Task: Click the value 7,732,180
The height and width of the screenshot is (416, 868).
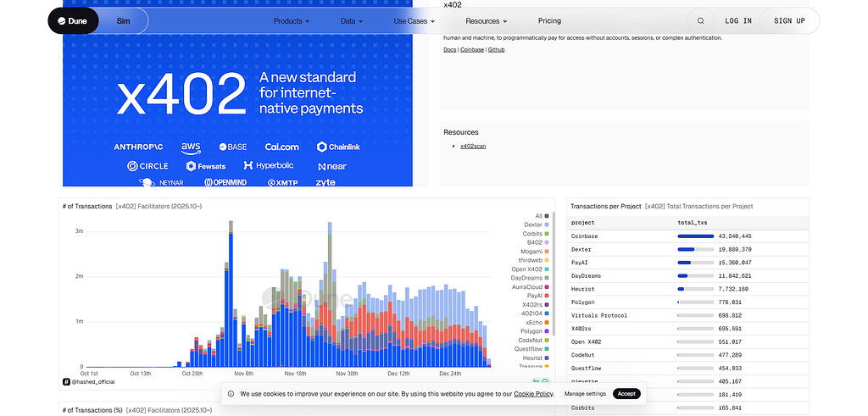Action: [733, 289]
